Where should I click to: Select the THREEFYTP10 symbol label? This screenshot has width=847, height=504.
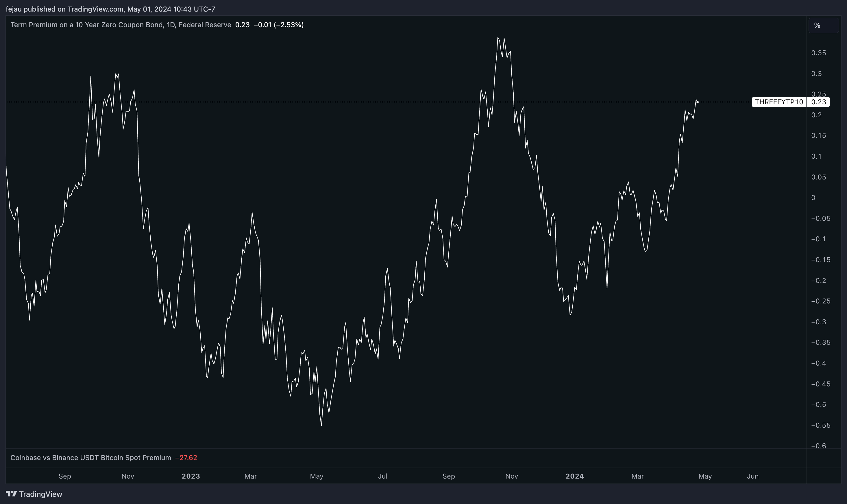[779, 102]
